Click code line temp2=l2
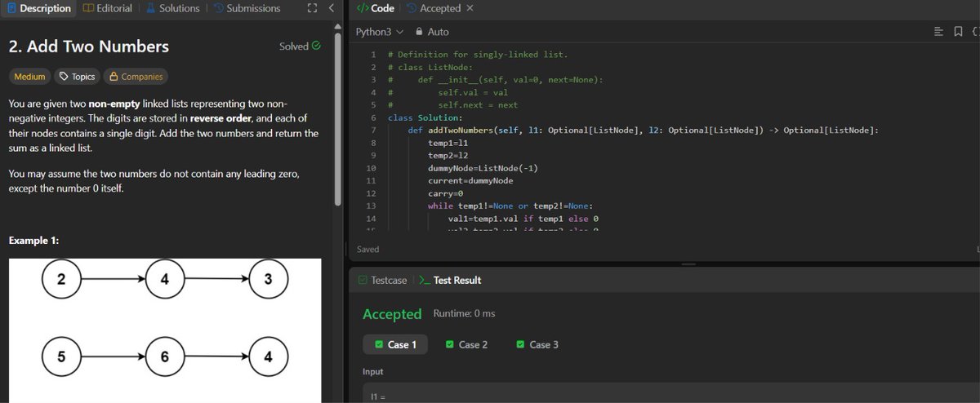 [447, 156]
